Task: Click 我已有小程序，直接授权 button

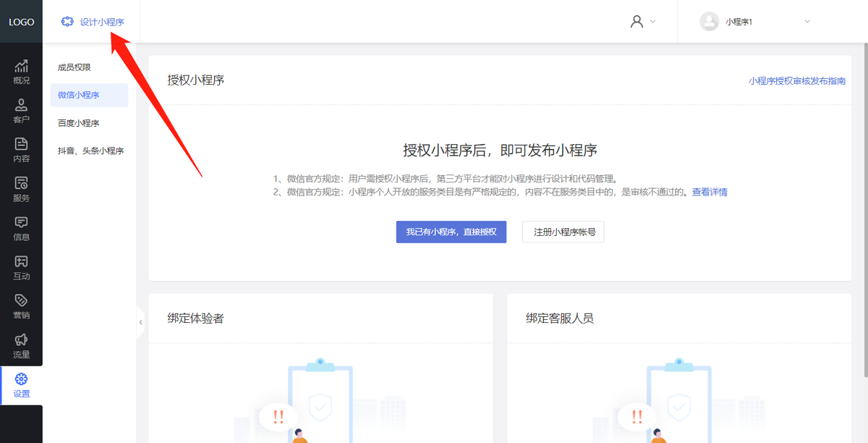Action: click(x=451, y=232)
